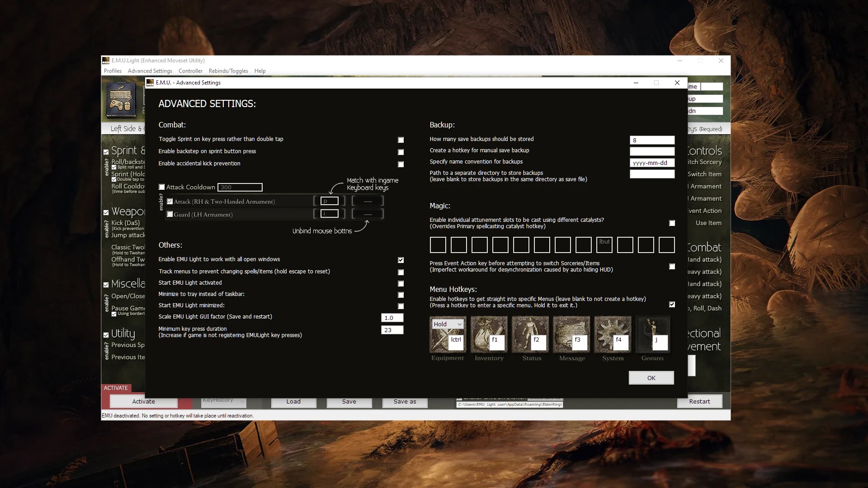Enable the Attack Cooldown checkbox
Viewport: 868px width, 488px height.
162,187
